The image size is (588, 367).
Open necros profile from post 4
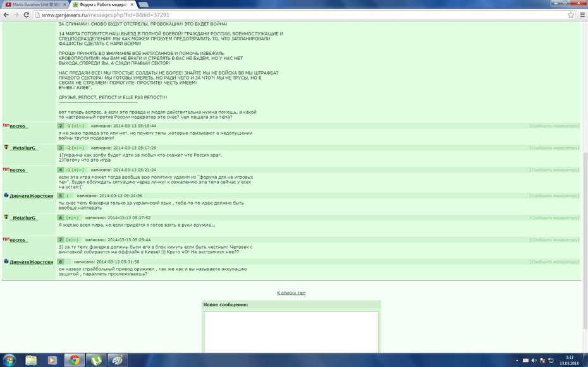[x=19, y=171]
